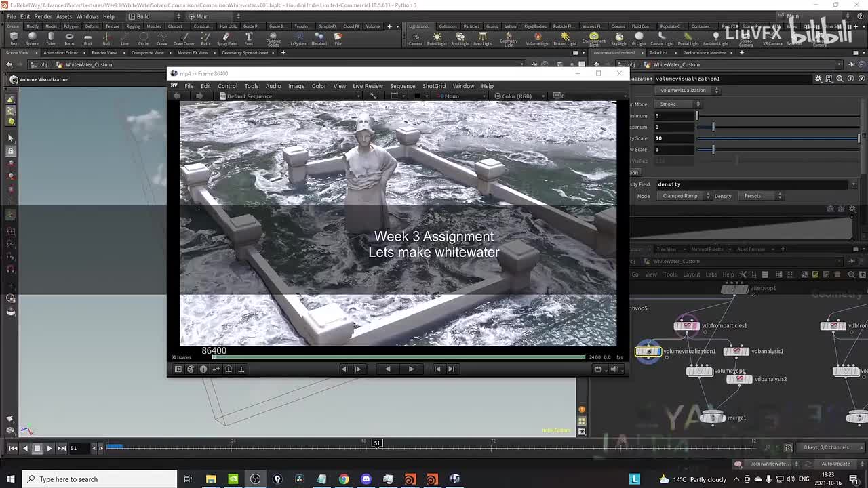This screenshot has width=868, height=488.
Task: Click the parameter gear settings icon
Action: (x=818, y=79)
